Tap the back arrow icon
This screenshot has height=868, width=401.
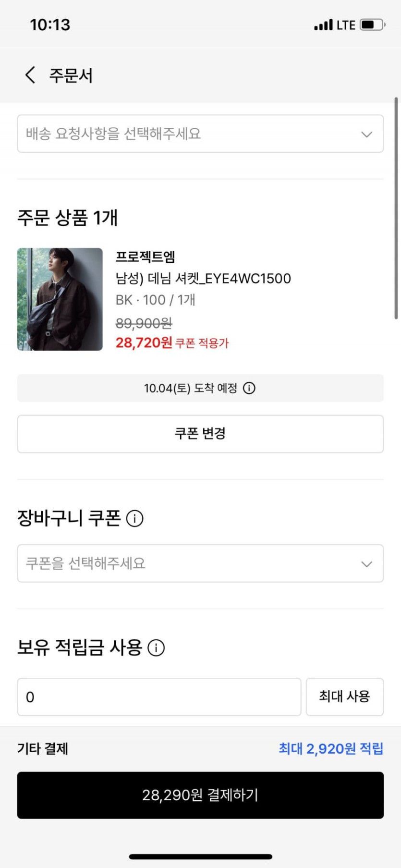click(x=30, y=75)
